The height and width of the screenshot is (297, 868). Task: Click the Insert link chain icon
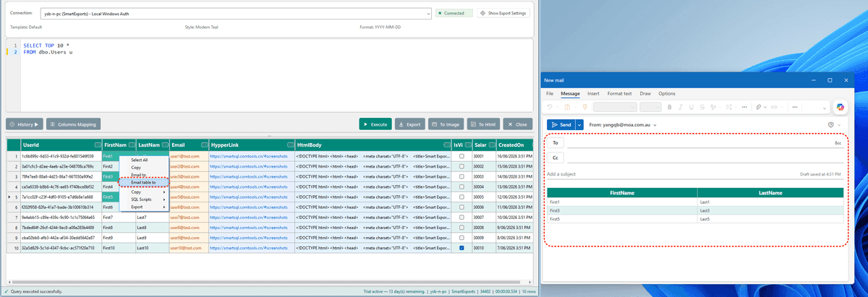(774, 107)
